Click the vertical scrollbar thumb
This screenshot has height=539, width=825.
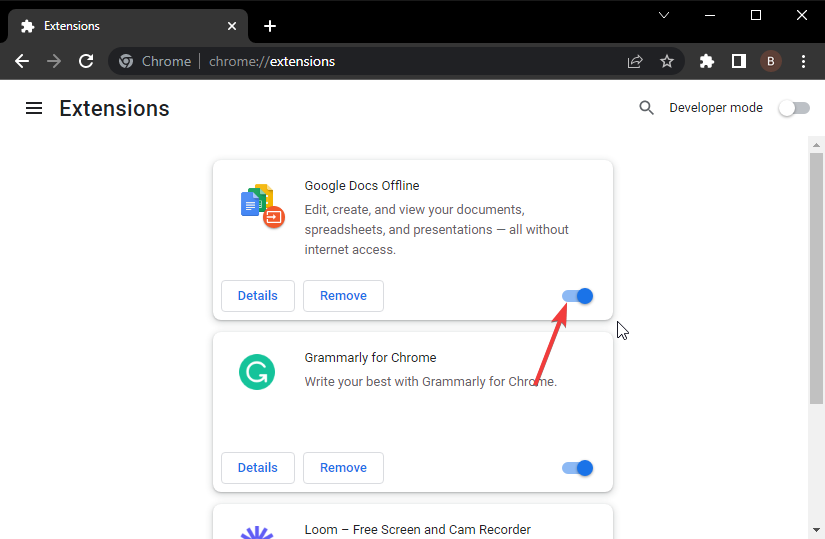(x=816, y=278)
